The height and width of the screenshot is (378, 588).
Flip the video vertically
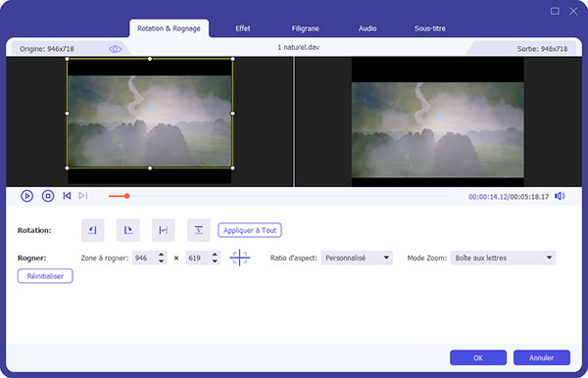198,230
